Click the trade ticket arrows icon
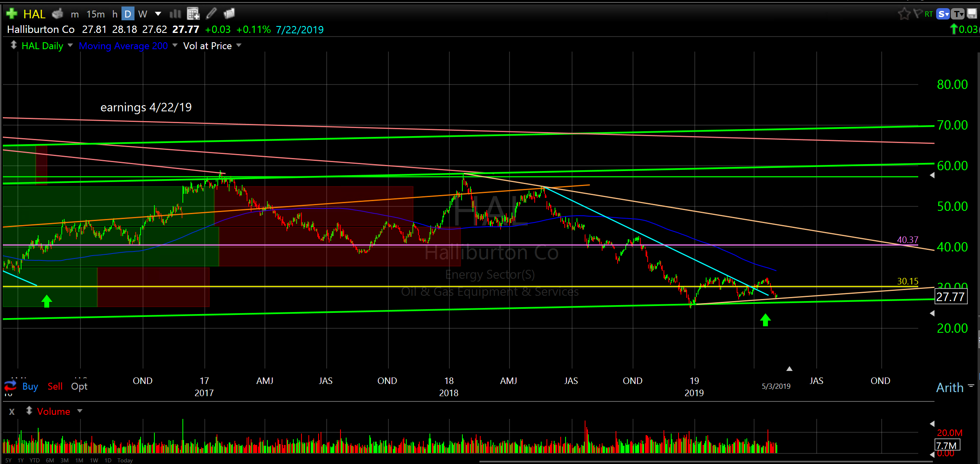980x464 pixels. pos(10,385)
